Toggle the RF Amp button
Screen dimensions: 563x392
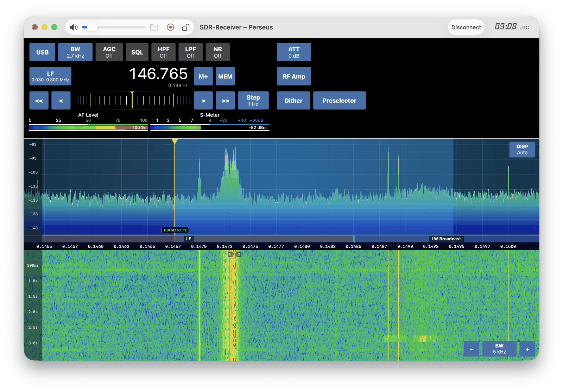pyautogui.click(x=294, y=76)
